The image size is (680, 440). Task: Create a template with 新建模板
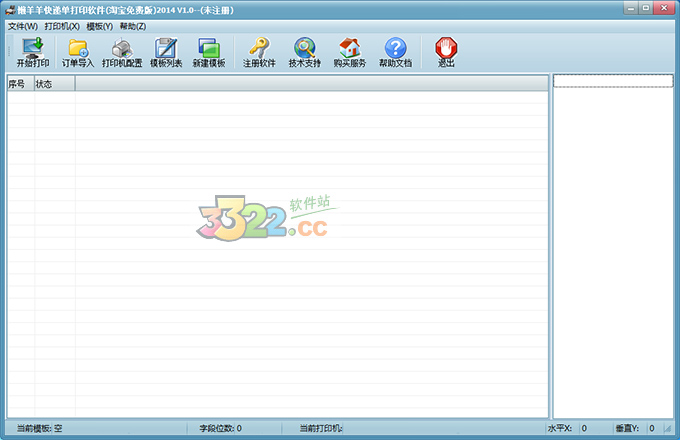pos(208,52)
